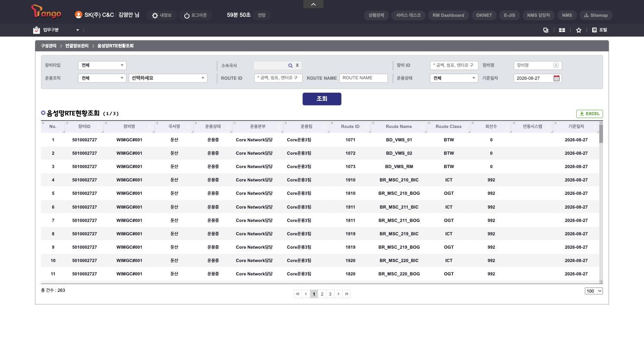644x350 pixels.
Task: Open the Sitemap menu
Action: coord(596,16)
